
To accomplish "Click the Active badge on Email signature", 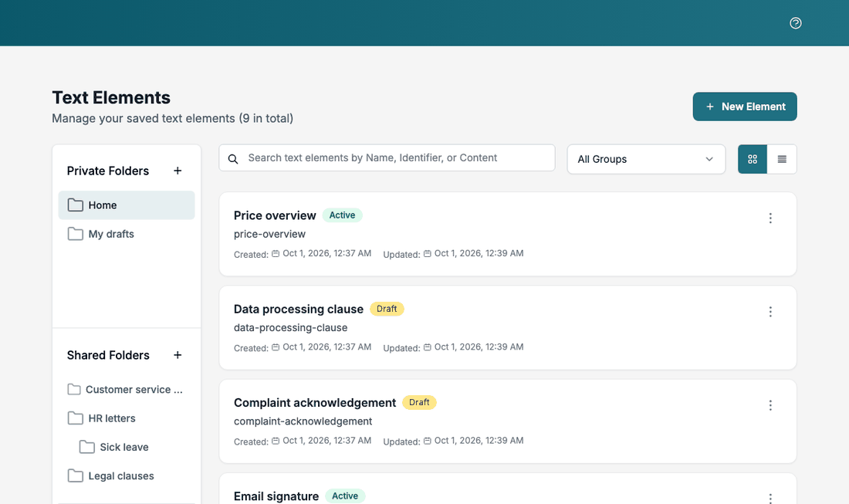I will coord(345,496).
